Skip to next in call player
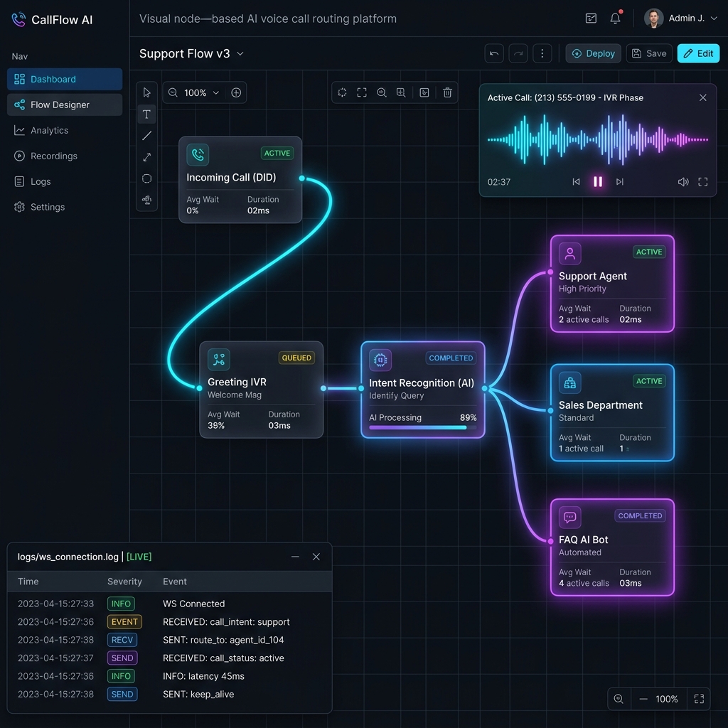This screenshot has height=728, width=728. click(x=619, y=181)
